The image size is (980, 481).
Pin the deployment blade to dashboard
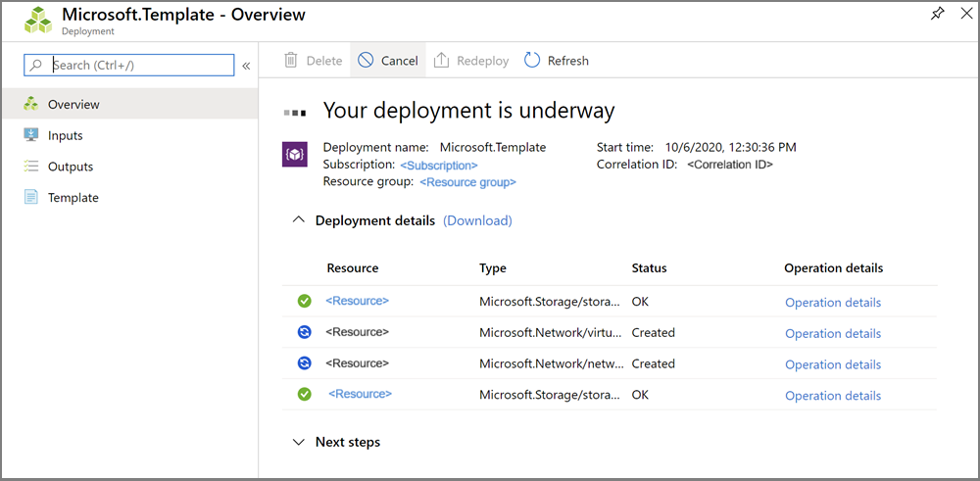[937, 14]
